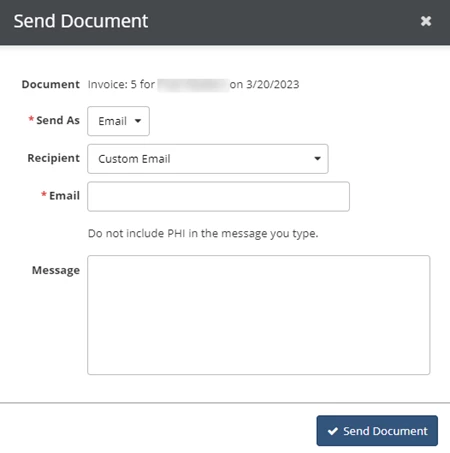Click the Email field label

pos(64,196)
